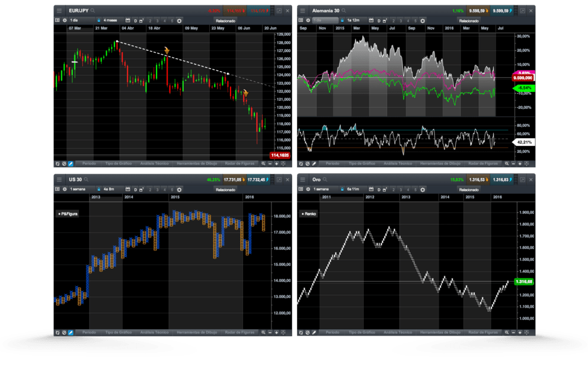
Task: Open Análisis Técnico menu in US 30 window
Action: pos(155,333)
